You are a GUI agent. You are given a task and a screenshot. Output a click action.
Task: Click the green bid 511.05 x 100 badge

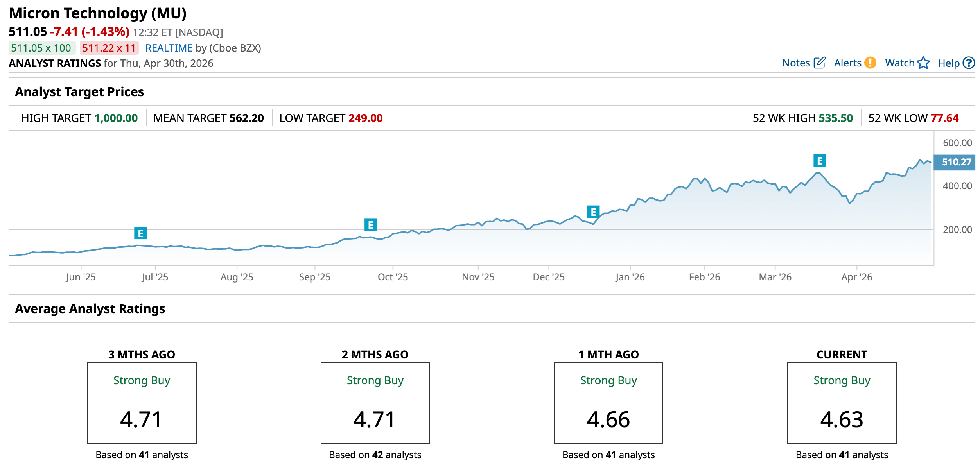(41, 48)
